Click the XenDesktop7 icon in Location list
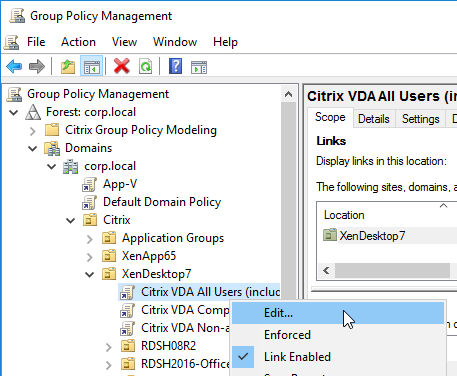 [330, 235]
